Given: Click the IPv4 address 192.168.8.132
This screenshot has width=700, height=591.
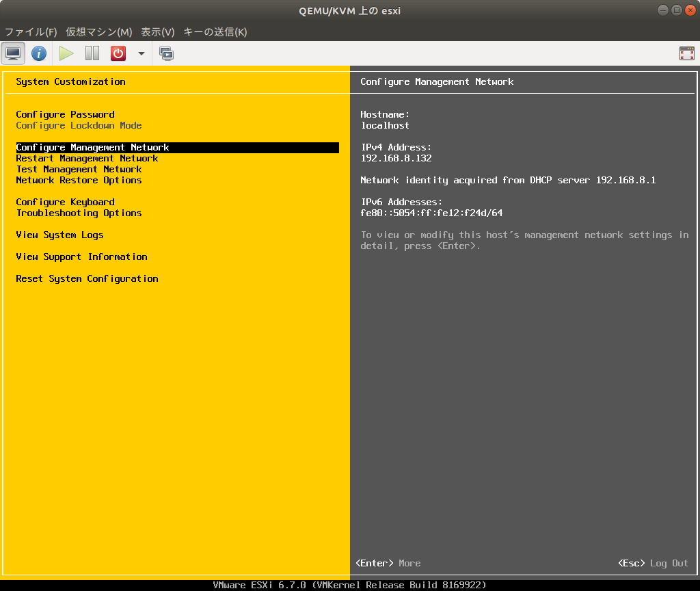Looking at the screenshot, I should click(x=396, y=158).
